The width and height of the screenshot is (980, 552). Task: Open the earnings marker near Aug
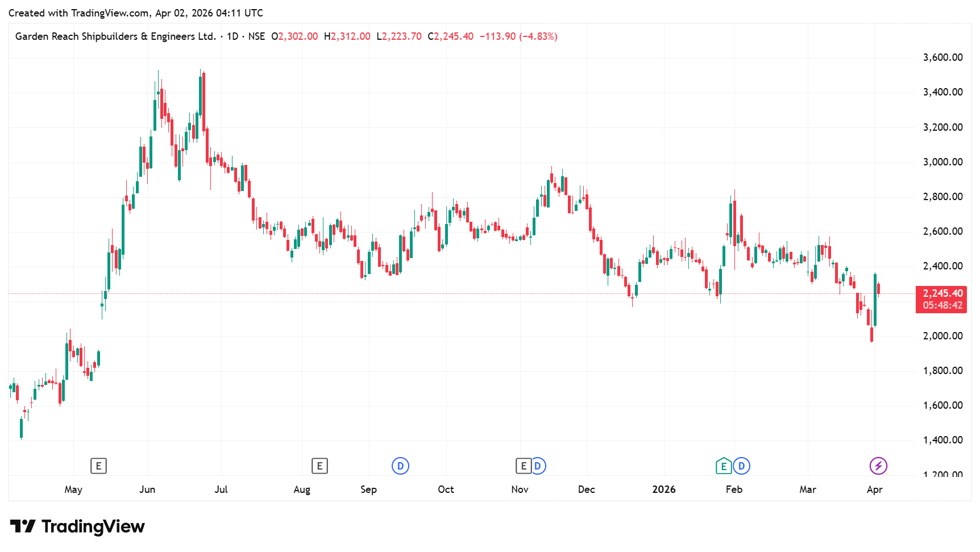point(319,466)
